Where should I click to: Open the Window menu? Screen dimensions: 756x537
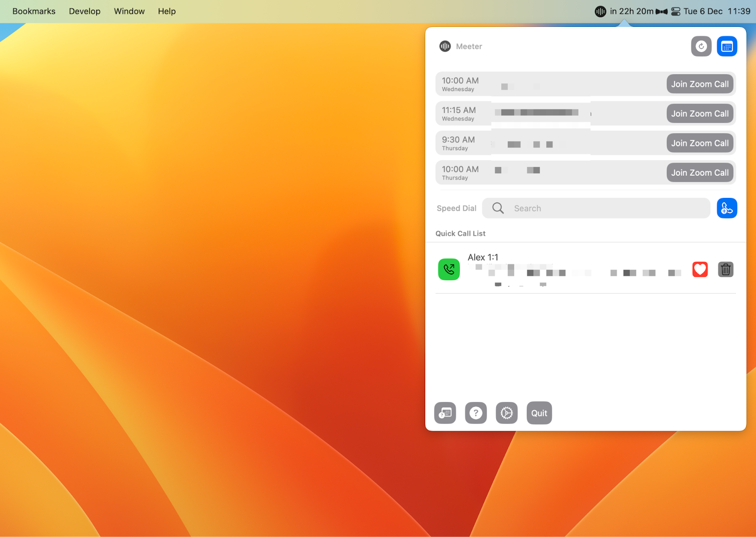129,11
